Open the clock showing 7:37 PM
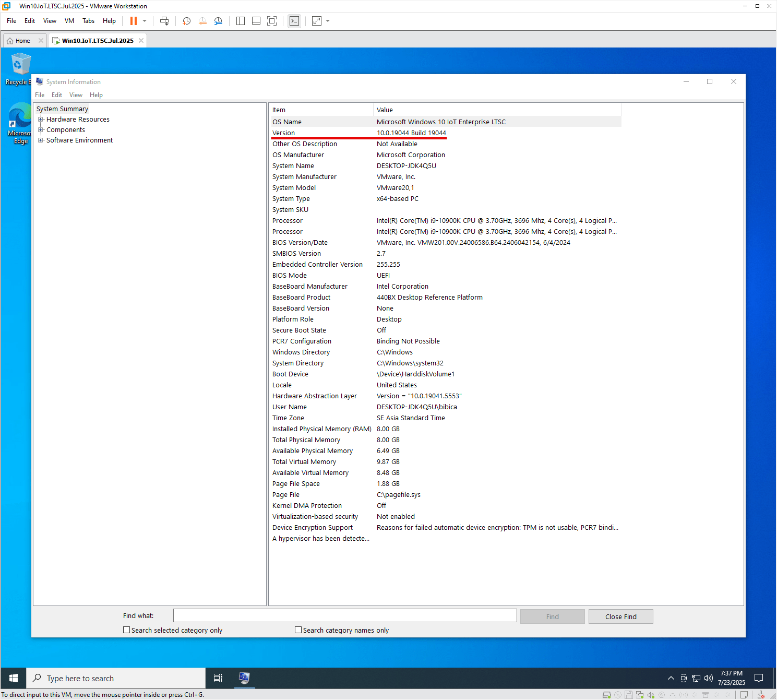This screenshot has height=700, width=777. (x=732, y=678)
